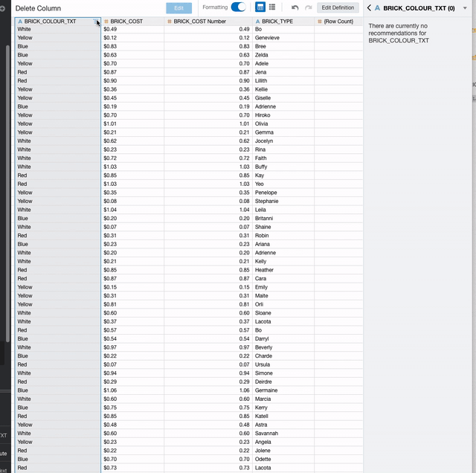
Task: Toggle the Formatting switch
Action: coord(238,7)
